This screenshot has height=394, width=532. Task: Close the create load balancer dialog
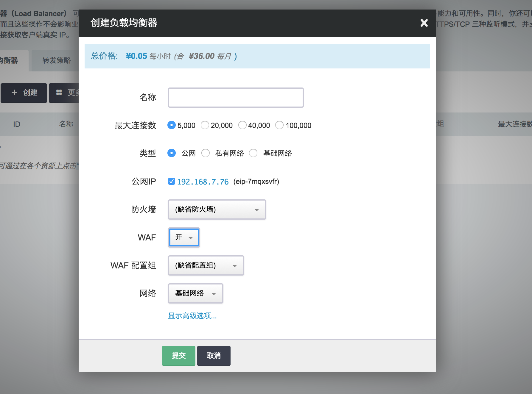click(x=424, y=23)
